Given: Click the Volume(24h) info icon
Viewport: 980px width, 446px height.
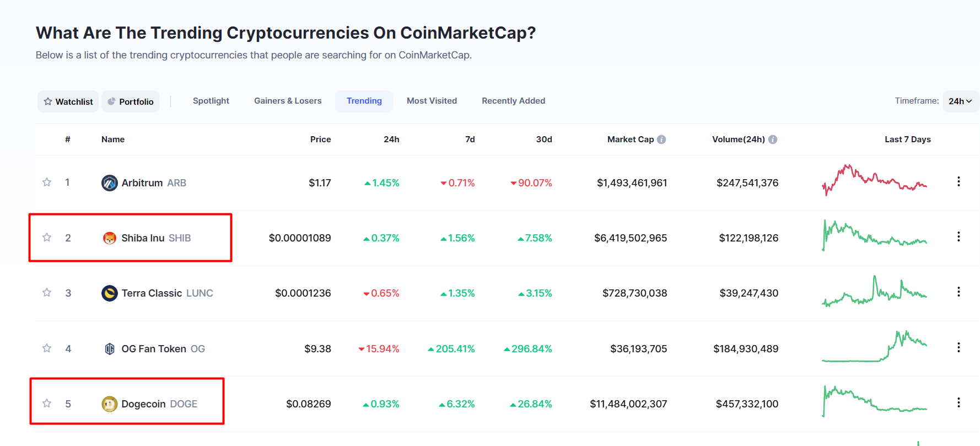Looking at the screenshot, I should [773, 139].
